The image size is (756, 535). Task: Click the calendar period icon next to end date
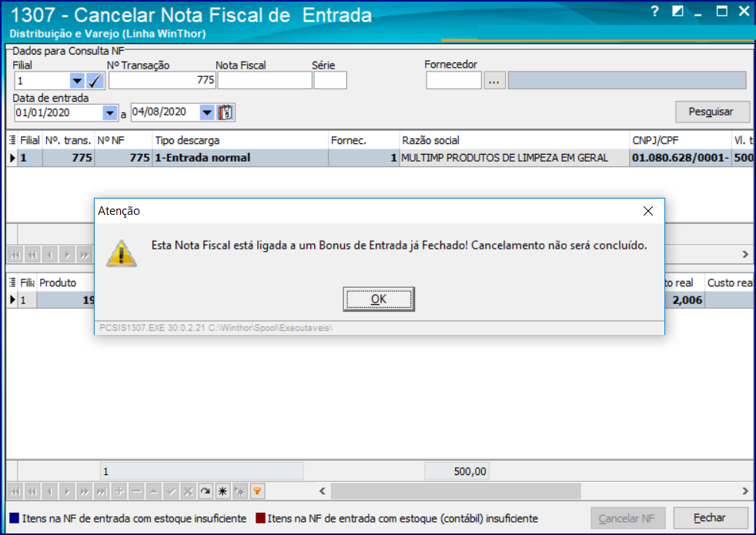(x=225, y=112)
